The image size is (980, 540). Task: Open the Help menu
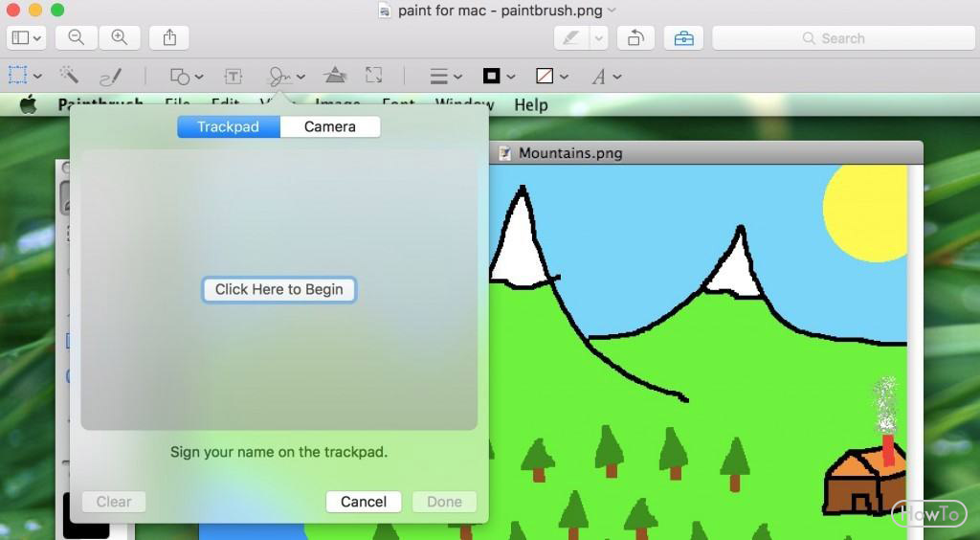click(531, 105)
